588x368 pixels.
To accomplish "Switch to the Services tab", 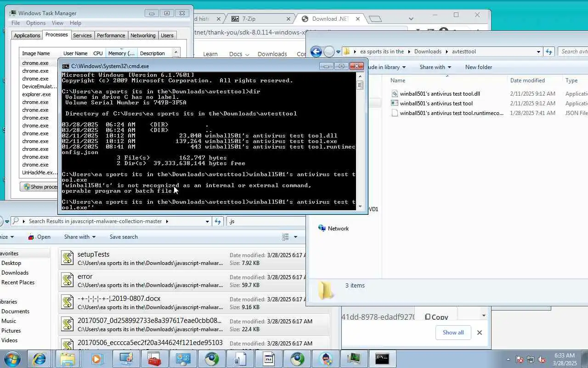I will click(82, 35).
